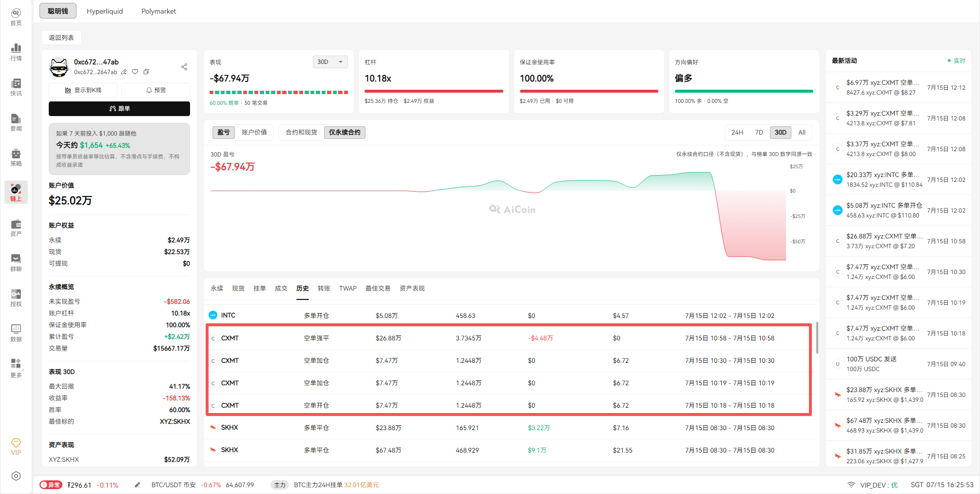
Task: Click BTC/USDT 币安 ticker in status bar
Action: [x=203, y=485]
